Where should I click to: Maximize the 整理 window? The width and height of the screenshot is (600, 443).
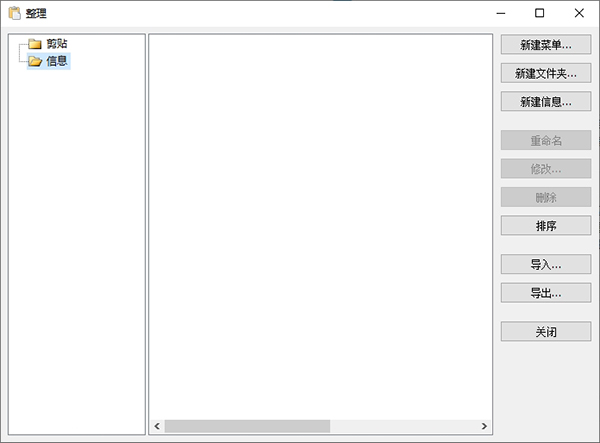(540, 14)
